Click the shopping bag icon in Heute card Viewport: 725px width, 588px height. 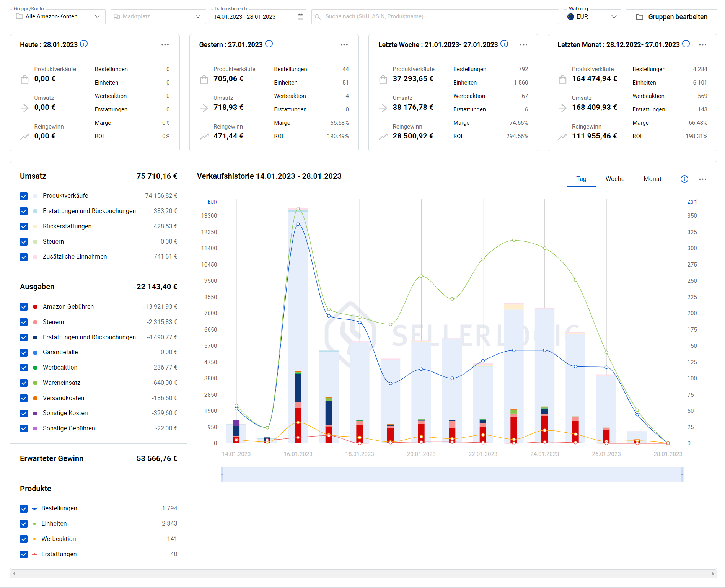pyautogui.click(x=24, y=79)
